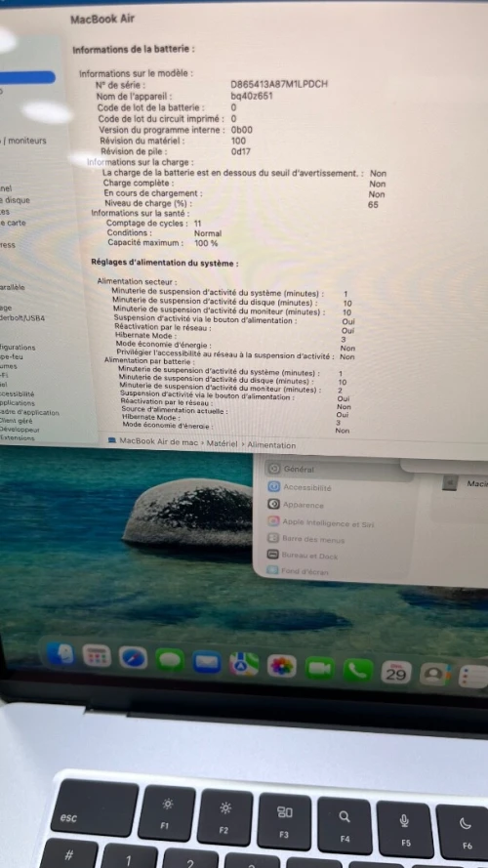Click 'Capacité maximum' value 100 %
The image size is (488, 868).
coord(206,243)
